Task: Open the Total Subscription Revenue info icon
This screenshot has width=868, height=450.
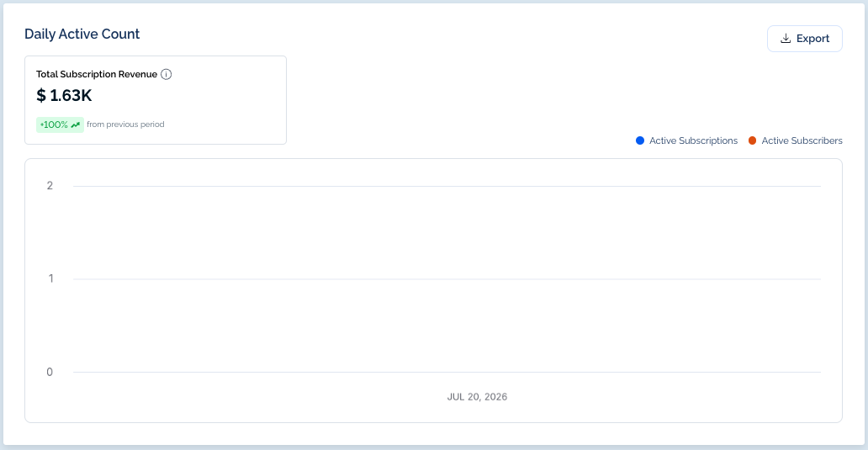Action: [x=166, y=74]
